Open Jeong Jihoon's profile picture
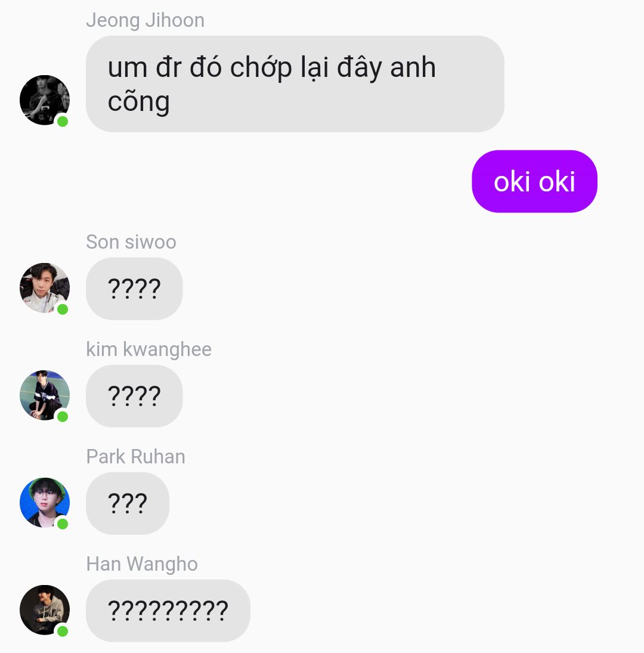Viewport: 644px width, 653px height. coord(45,100)
